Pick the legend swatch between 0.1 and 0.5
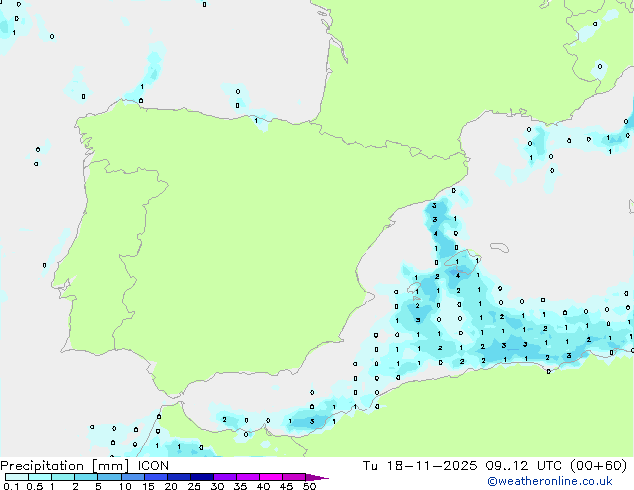 pyautogui.click(x=17, y=477)
